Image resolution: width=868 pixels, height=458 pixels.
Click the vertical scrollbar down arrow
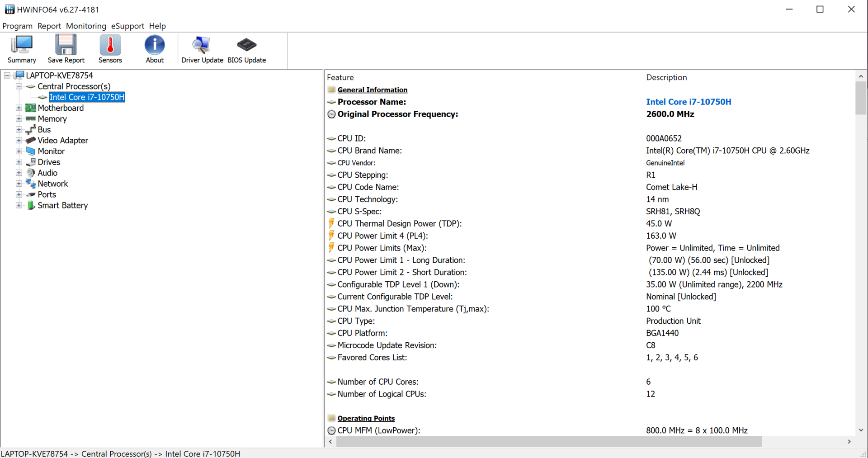click(861, 430)
